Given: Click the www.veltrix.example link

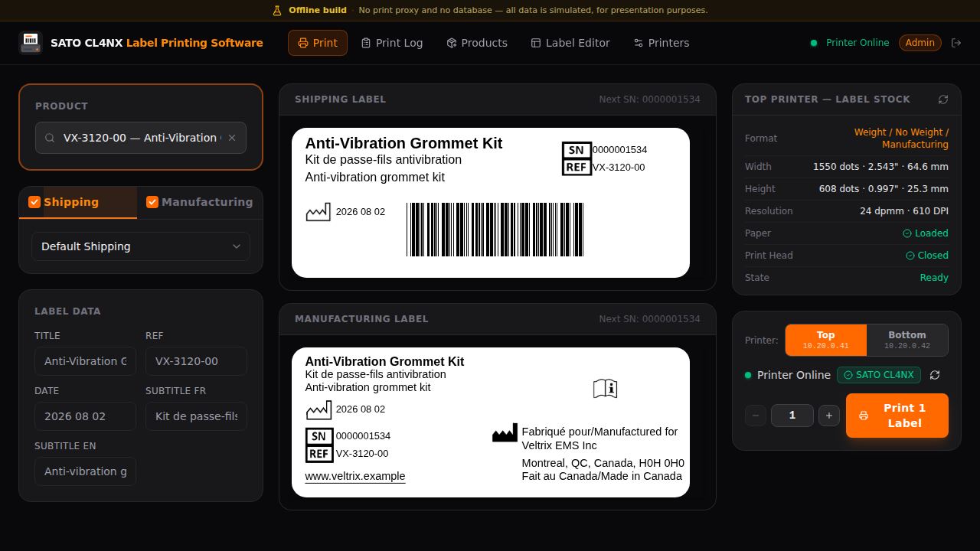Looking at the screenshot, I should click(355, 476).
